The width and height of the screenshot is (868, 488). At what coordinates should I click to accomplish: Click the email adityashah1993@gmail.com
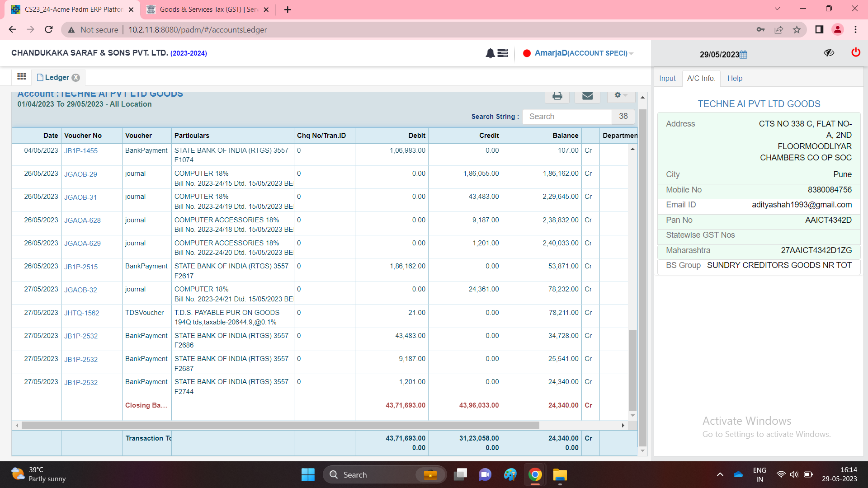tap(802, 205)
